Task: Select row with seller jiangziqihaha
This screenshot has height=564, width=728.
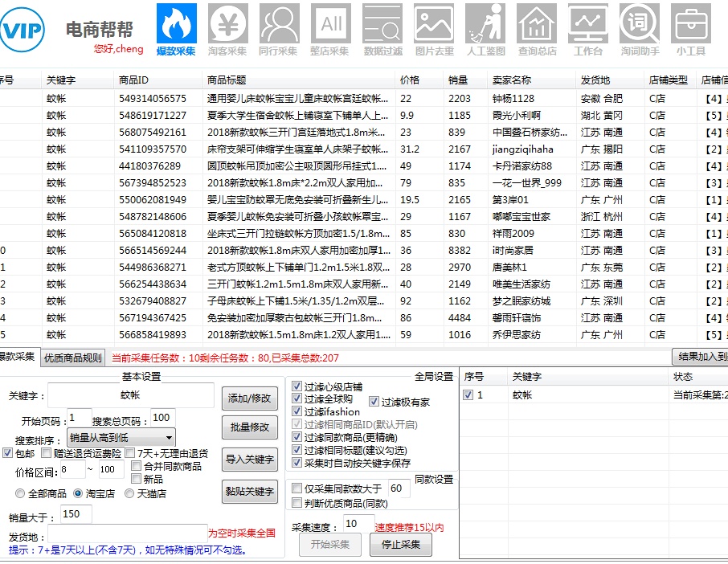Action: pos(364,149)
